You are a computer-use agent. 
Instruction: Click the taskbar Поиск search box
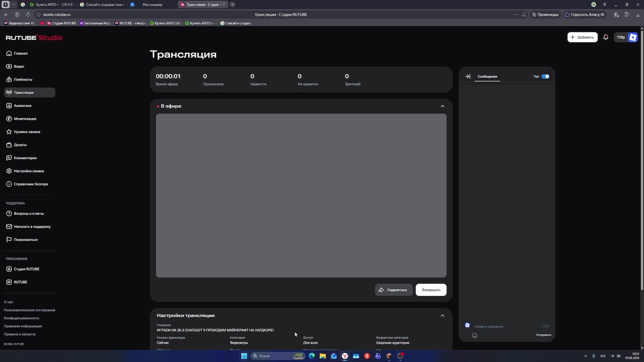(x=278, y=356)
